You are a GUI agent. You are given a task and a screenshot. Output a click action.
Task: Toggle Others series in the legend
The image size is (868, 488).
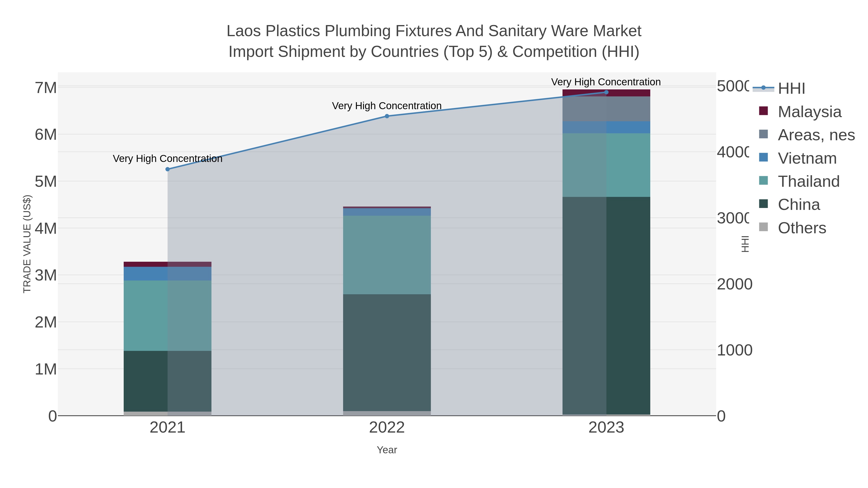click(792, 228)
